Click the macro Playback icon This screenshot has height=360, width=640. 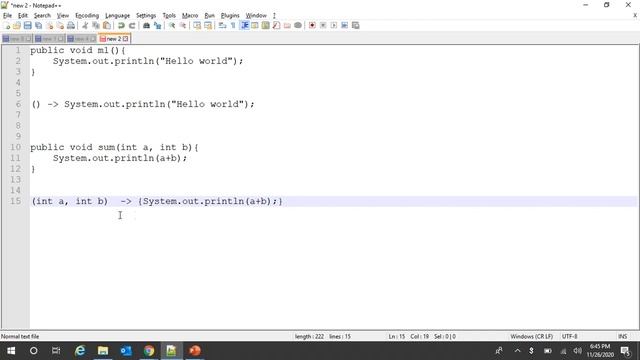(x=333, y=26)
